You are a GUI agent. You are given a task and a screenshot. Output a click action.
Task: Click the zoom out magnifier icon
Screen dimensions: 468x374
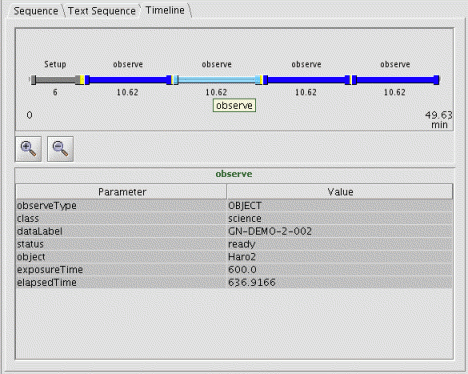click(60, 149)
